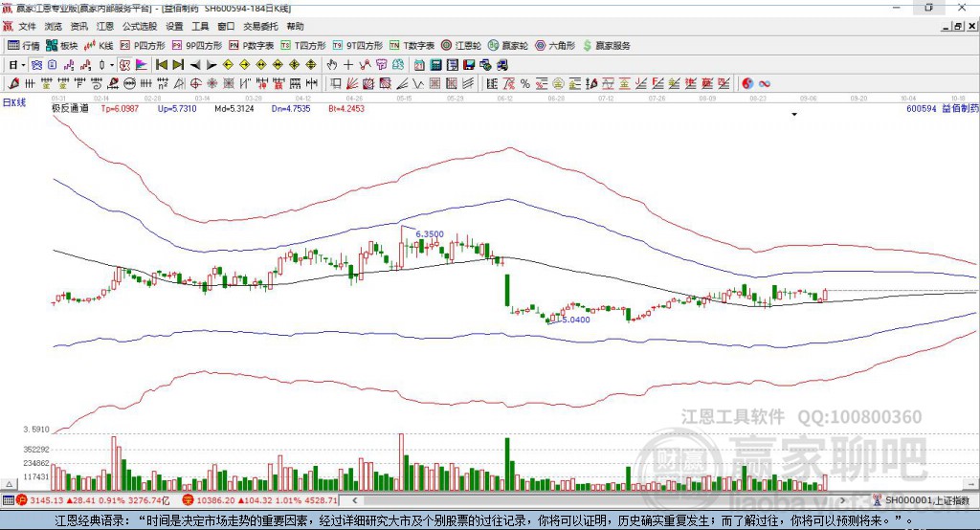Open the 浏览 menu
980x530 pixels.
tap(54, 26)
